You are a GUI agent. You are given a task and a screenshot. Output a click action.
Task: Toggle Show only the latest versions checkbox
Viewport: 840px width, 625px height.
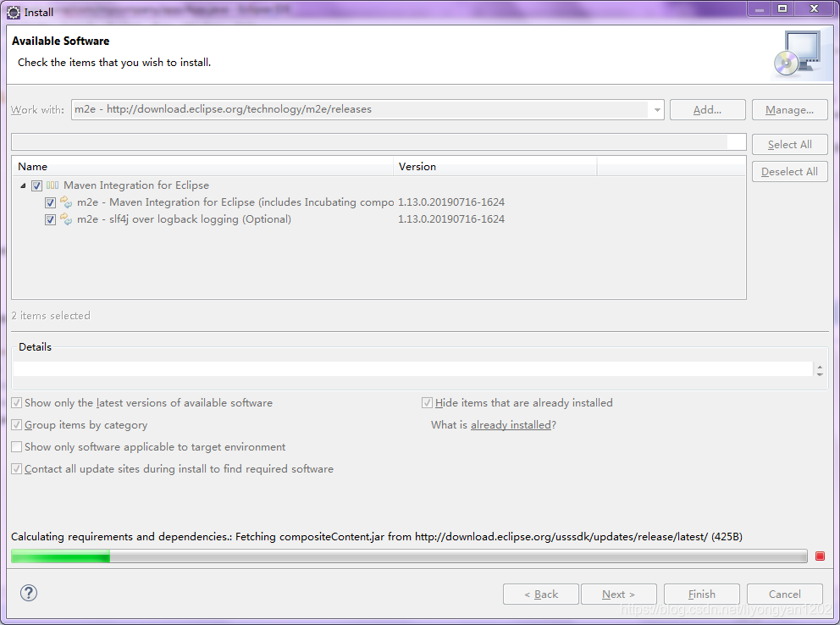tap(17, 403)
